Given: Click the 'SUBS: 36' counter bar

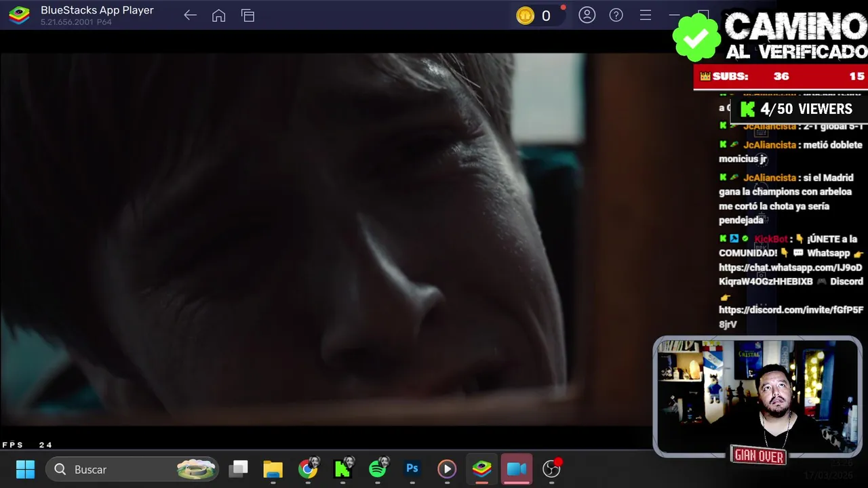Looking at the screenshot, I should [780, 77].
